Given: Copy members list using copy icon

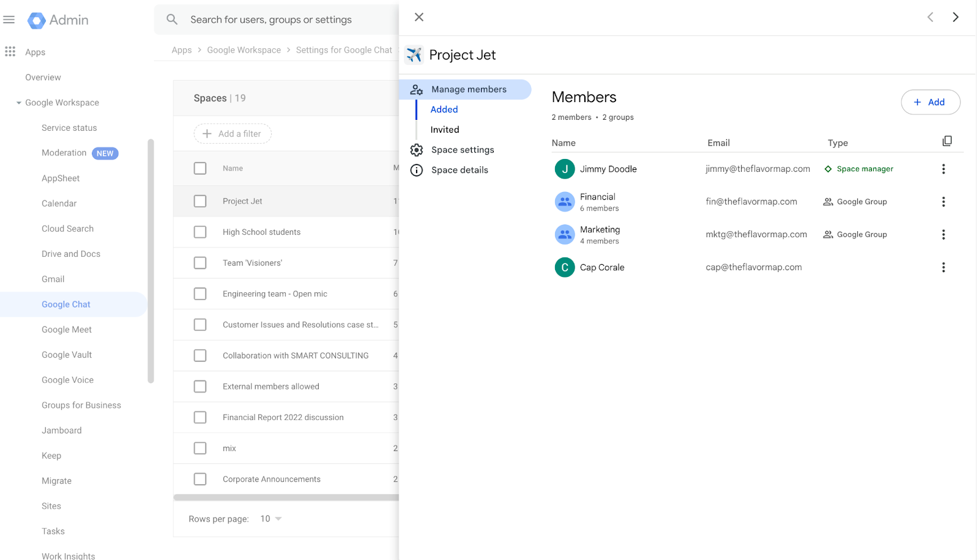Looking at the screenshot, I should coord(947,141).
